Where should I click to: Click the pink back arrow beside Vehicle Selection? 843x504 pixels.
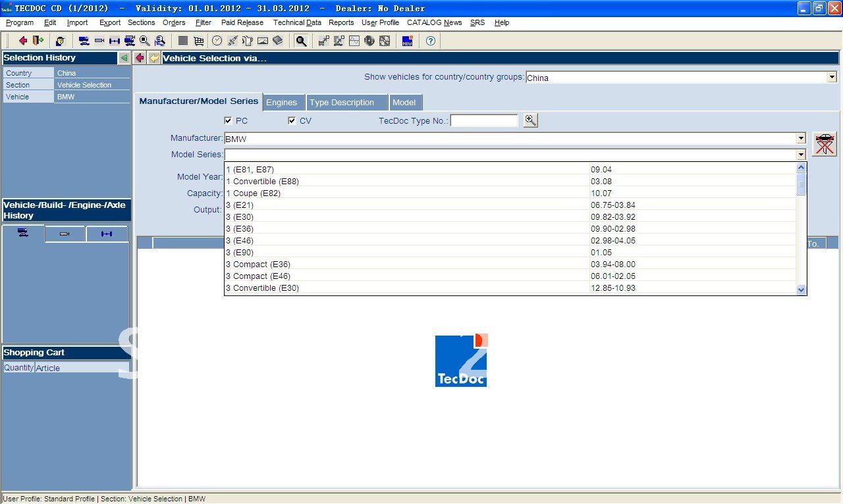[x=140, y=58]
